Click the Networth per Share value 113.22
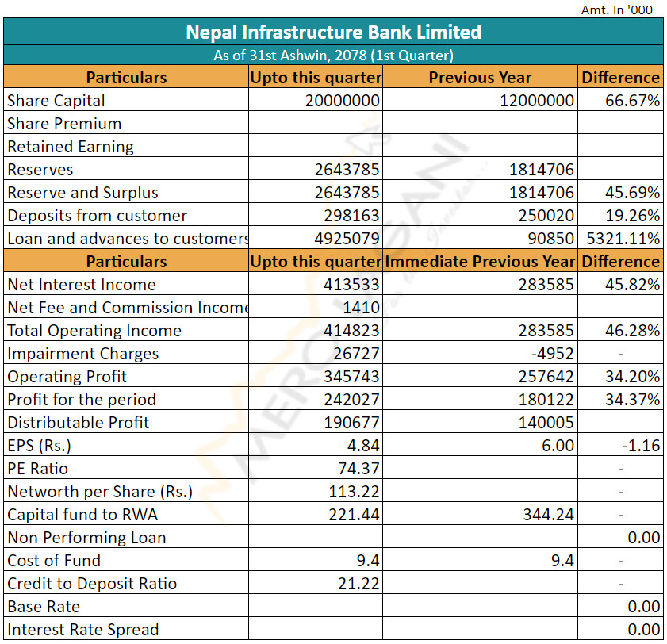 tap(354, 492)
